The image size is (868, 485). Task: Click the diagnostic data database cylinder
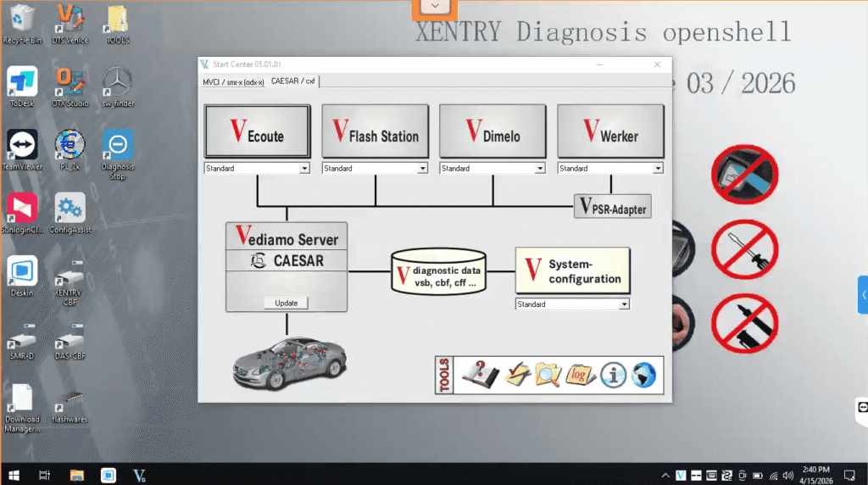438,271
